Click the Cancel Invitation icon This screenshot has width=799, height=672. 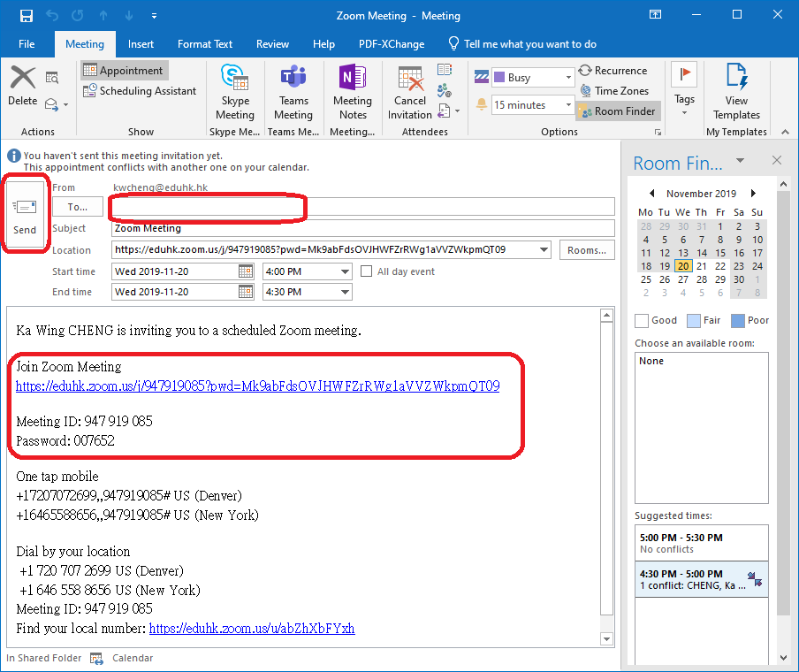tap(410, 93)
